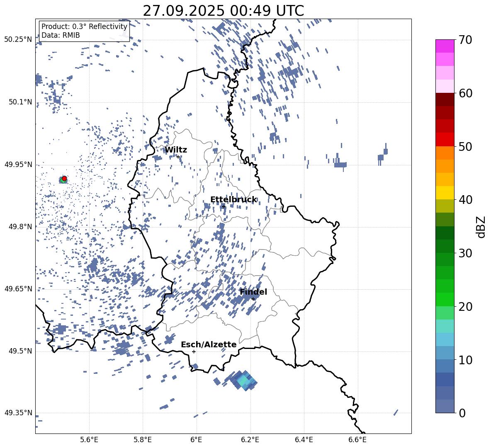
Task: Click the Esch/Alzette city label
Action: point(209,344)
